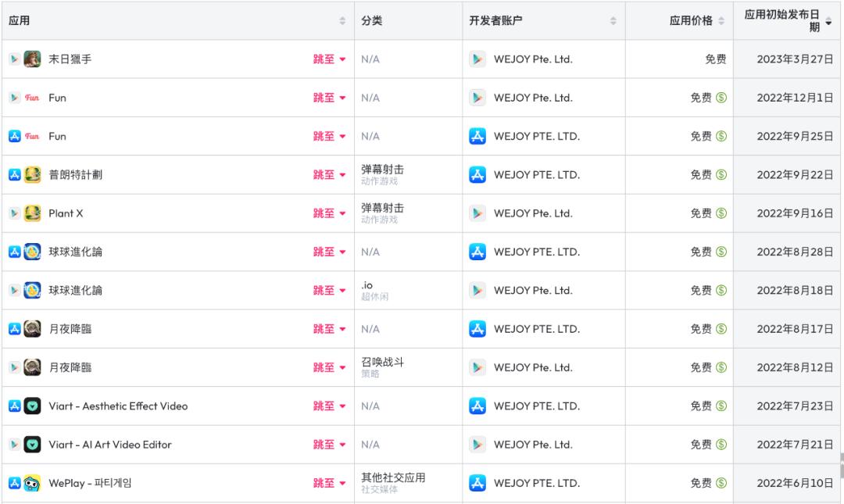Screen dimensions: 844x504
Task: Click the Google Play icon beside Plant X
Action: click(16, 213)
